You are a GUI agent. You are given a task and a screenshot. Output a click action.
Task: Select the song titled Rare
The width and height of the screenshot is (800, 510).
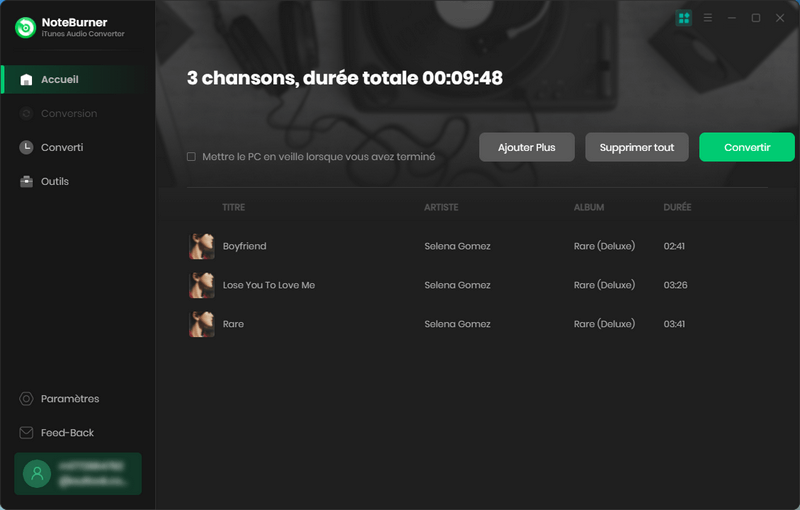233,324
